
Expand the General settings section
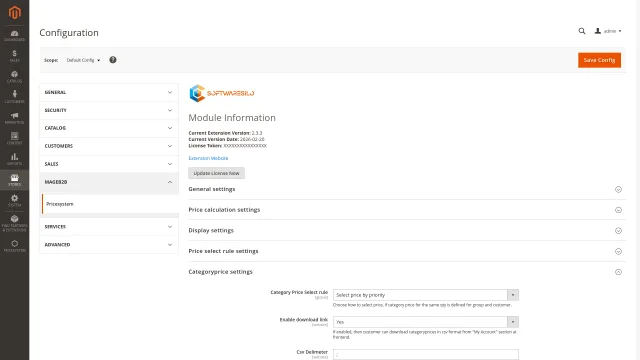pyautogui.click(x=407, y=189)
